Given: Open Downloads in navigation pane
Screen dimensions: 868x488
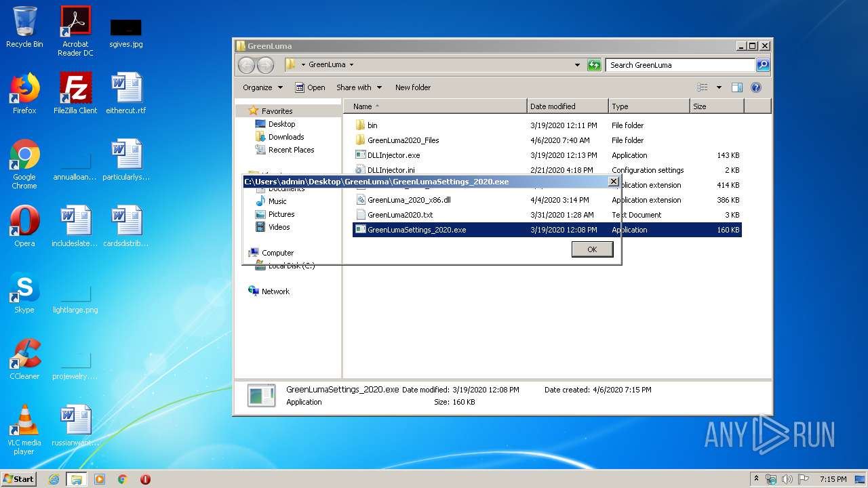Looking at the screenshot, I should point(286,137).
